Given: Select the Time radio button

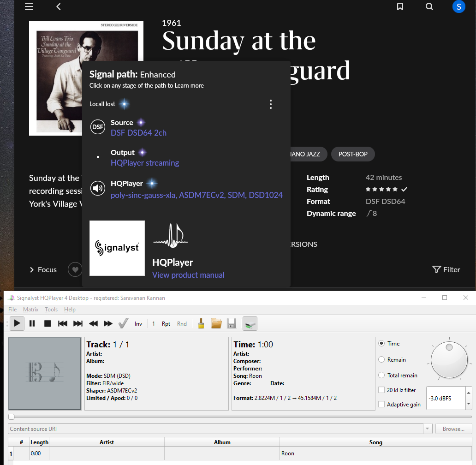Looking at the screenshot, I should (x=381, y=343).
